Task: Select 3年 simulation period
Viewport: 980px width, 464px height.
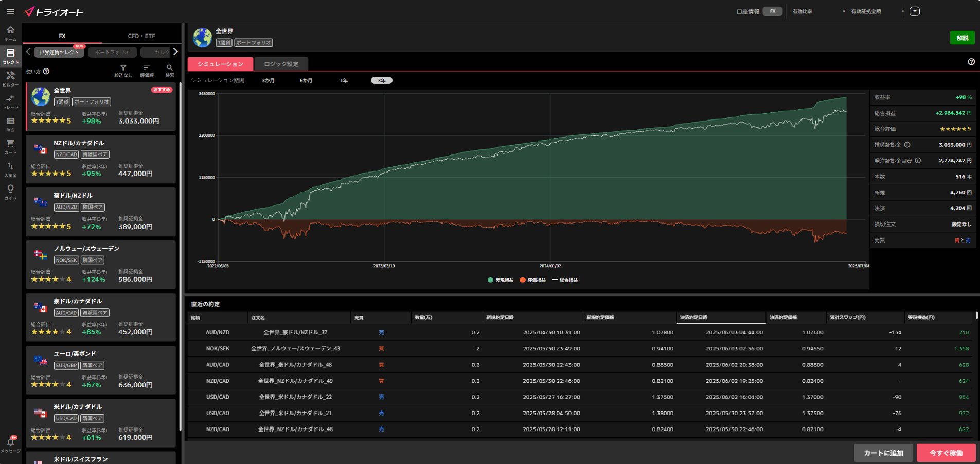Action: [x=381, y=81]
